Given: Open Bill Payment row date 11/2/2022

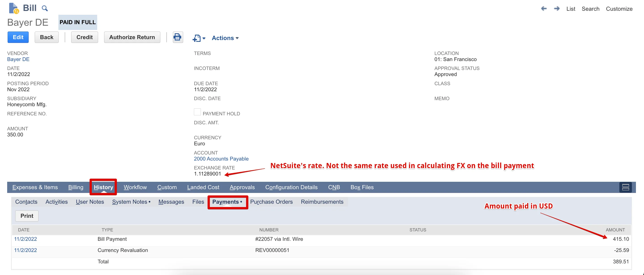Looking at the screenshot, I should (25, 239).
